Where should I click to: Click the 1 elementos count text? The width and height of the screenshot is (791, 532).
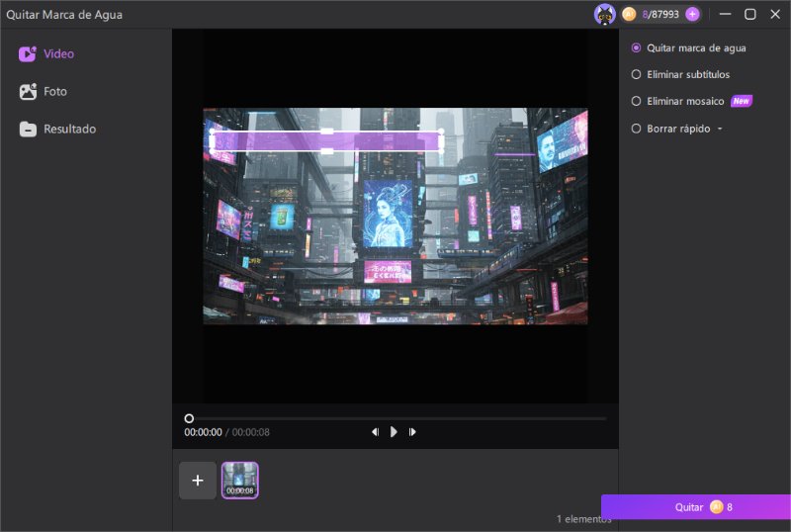click(583, 519)
